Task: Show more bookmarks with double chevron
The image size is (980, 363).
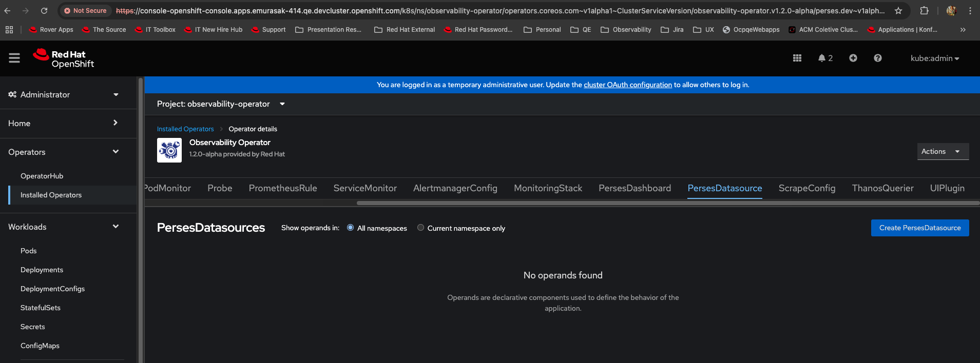Action: (x=963, y=30)
